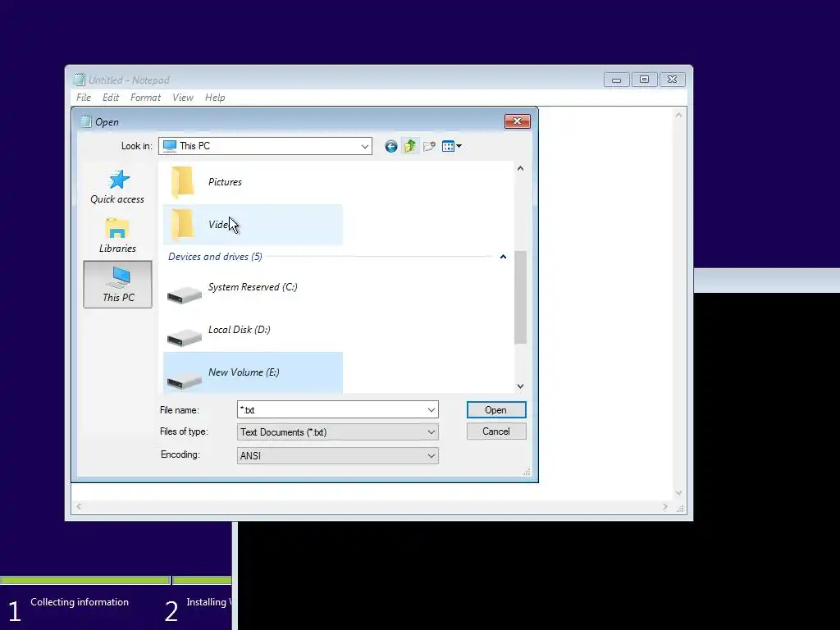The image size is (840, 630).
Task: Select the Local Disk (D:) drive icon
Action: coord(185,337)
